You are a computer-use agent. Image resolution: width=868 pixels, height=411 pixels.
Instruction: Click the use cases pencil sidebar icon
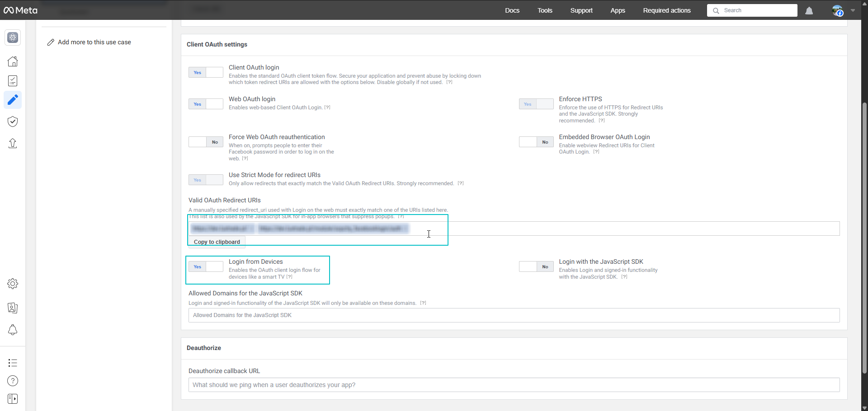(13, 100)
